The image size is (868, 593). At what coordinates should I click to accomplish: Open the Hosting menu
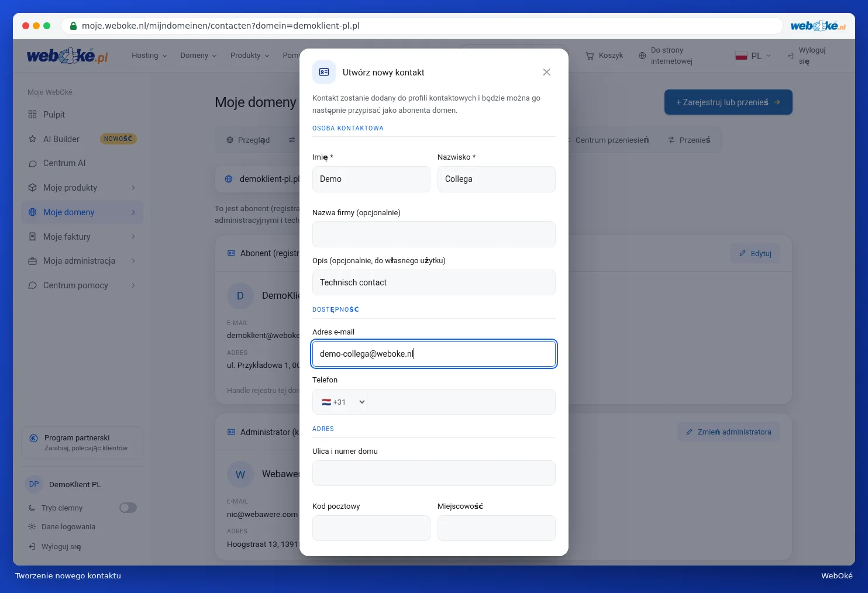[149, 56]
